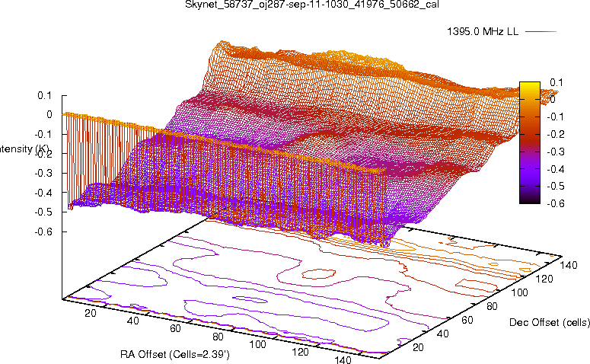The width and height of the screenshot is (590, 364).
Task: Click the small closed red contour in floor center
Action: tap(319, 274)
